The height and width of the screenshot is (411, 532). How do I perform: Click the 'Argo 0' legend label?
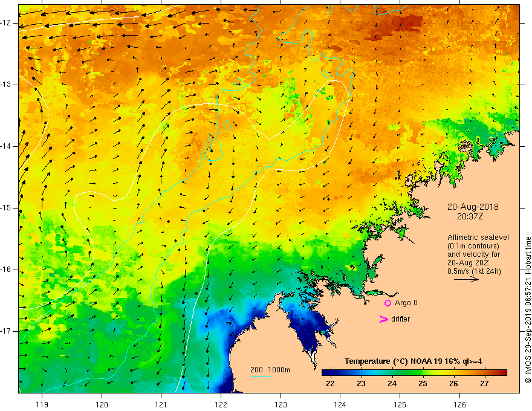click(406, 303)
